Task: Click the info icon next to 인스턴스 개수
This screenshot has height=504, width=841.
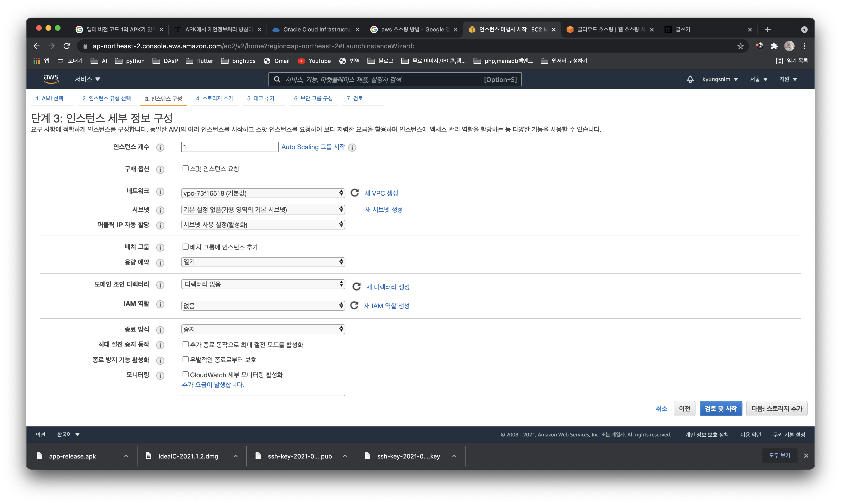Action: click(160, 147)
